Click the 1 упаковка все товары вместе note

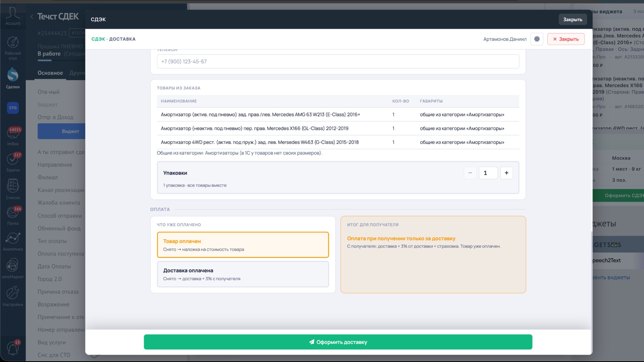click(x=195, y=186)
